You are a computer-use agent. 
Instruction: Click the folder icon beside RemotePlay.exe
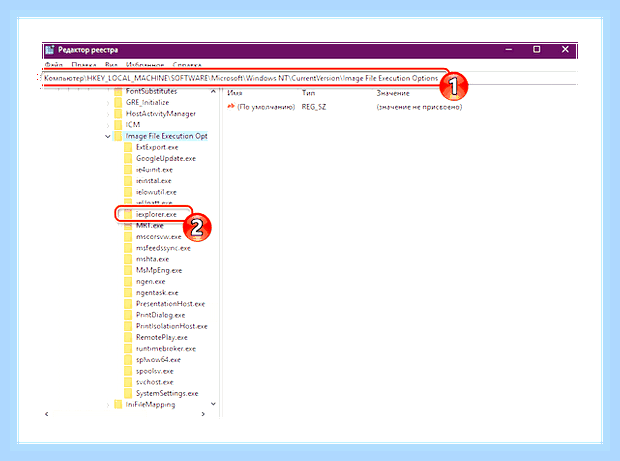(x=128, y=338)
